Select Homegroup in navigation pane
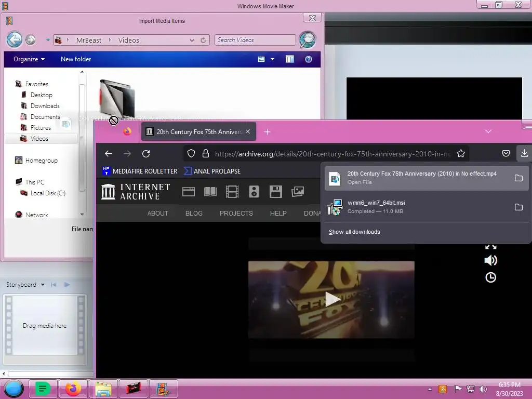 coord(41,160)
